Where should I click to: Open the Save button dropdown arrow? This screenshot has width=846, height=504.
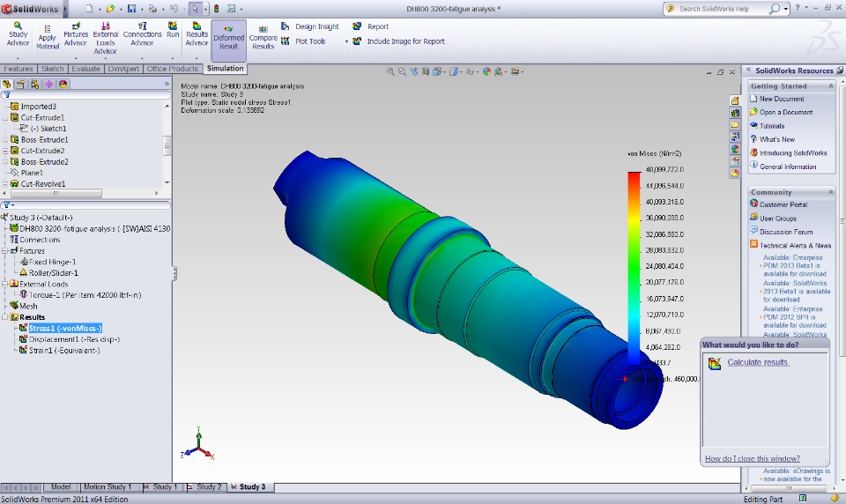click(141, 9)
